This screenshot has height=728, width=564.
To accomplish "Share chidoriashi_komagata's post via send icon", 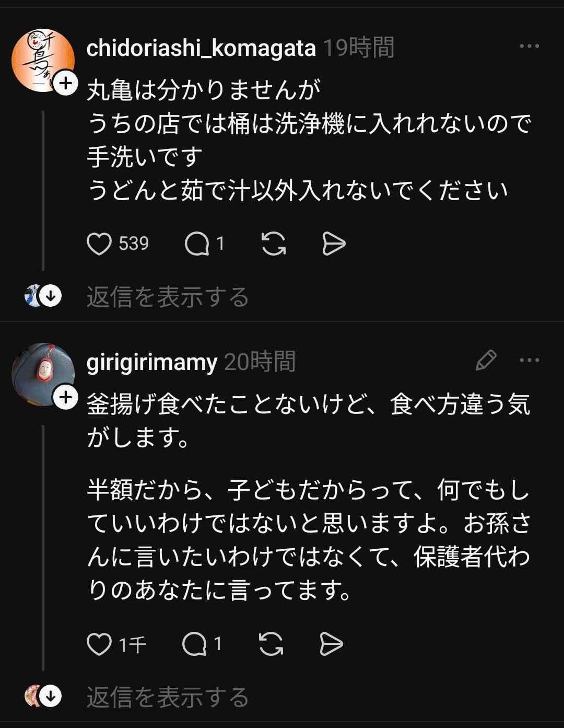I will pyautogui.click(x=334, y=244).
